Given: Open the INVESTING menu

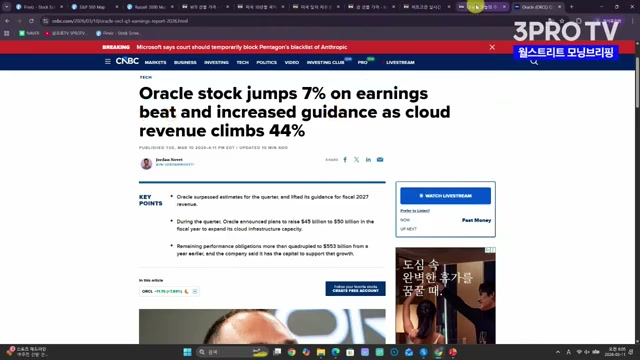Looking at the screenshot, I should [x=216, y=62].
